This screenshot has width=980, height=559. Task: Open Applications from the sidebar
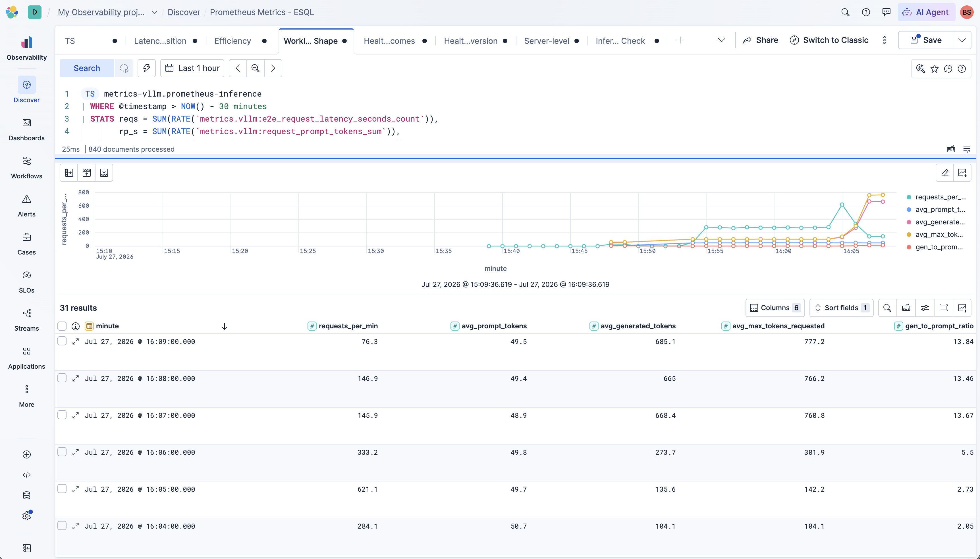[26, 357]
